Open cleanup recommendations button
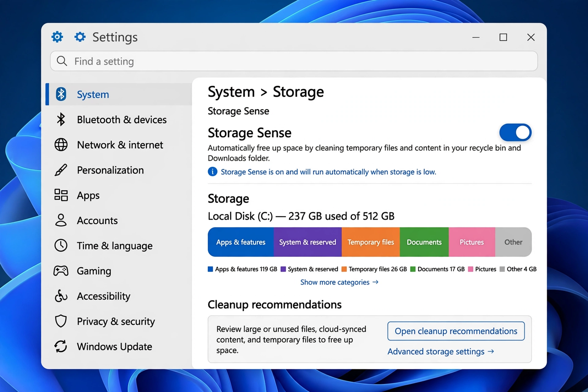The width and height of the screenshot is (588, 392). point(456,331)
